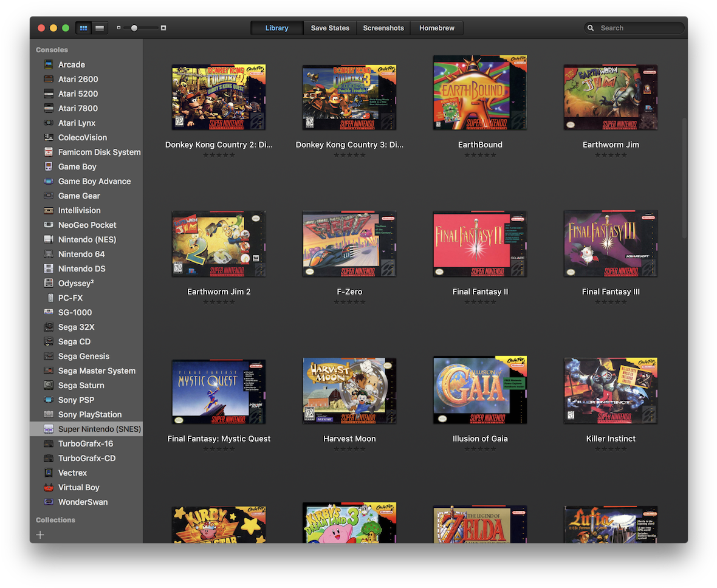This screenshot has height=588, width=717.
Task: Adjust the cover size slider knob
Action: pyautogui.click(x=134, y=28)
